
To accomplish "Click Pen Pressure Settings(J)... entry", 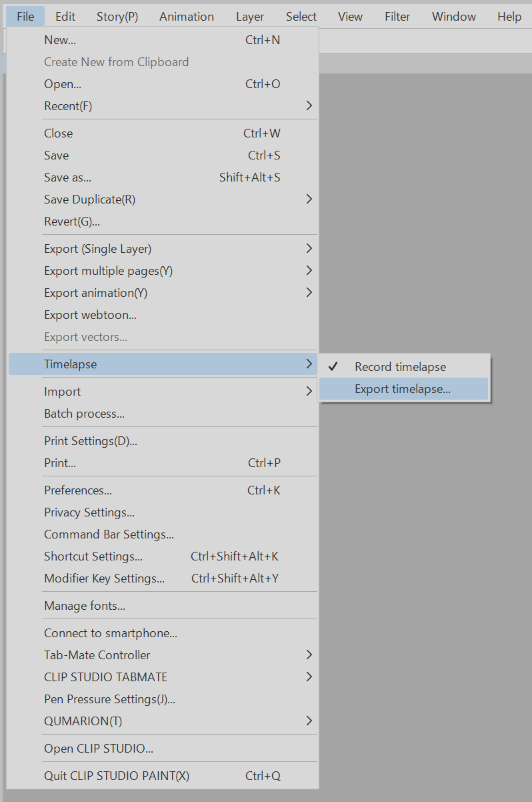I will click(x=109, y=699).
